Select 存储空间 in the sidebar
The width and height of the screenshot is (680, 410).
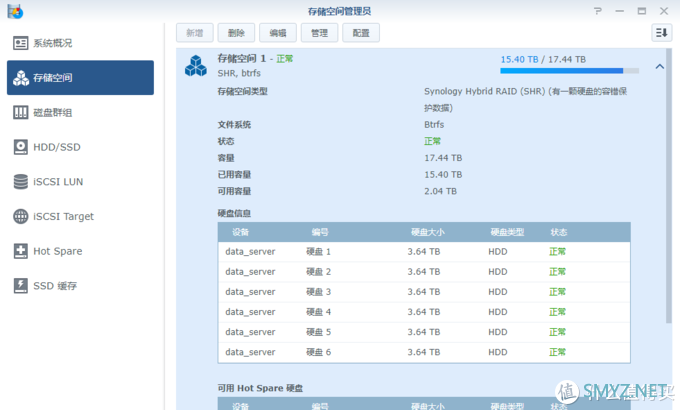click(x=80, y=78)
